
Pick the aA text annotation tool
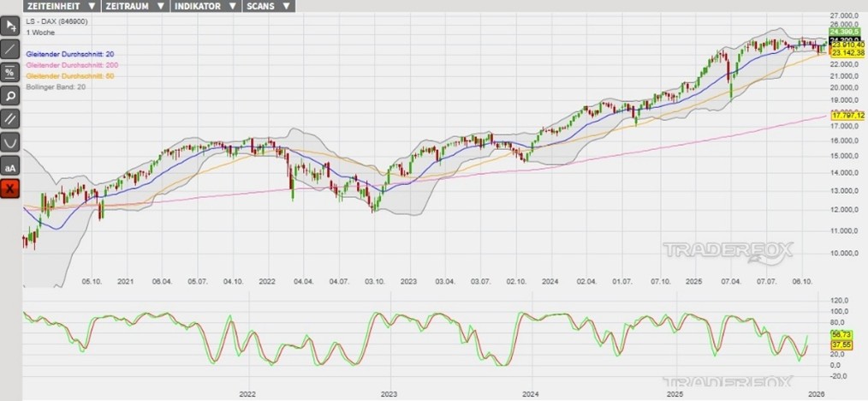[x=10, y=165]
